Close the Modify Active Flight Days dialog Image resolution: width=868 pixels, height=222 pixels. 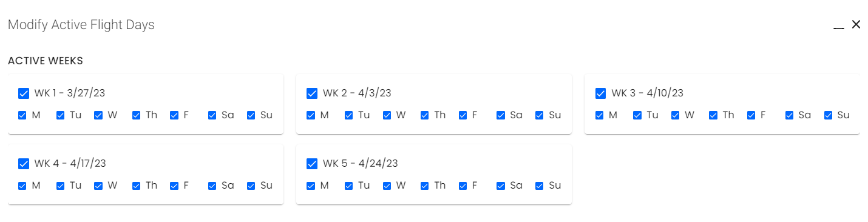pos(856,24)
